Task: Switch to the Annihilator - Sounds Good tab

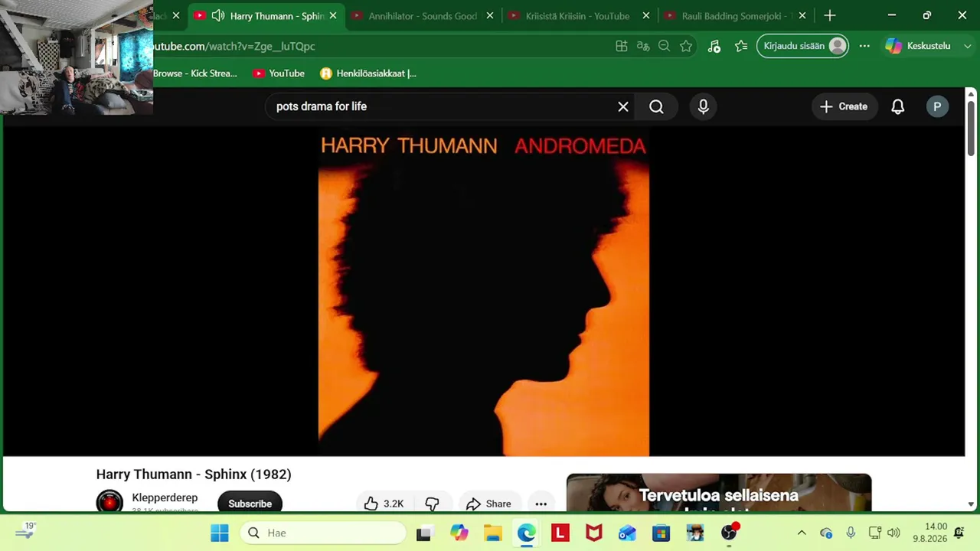Action: click(423, 15)
